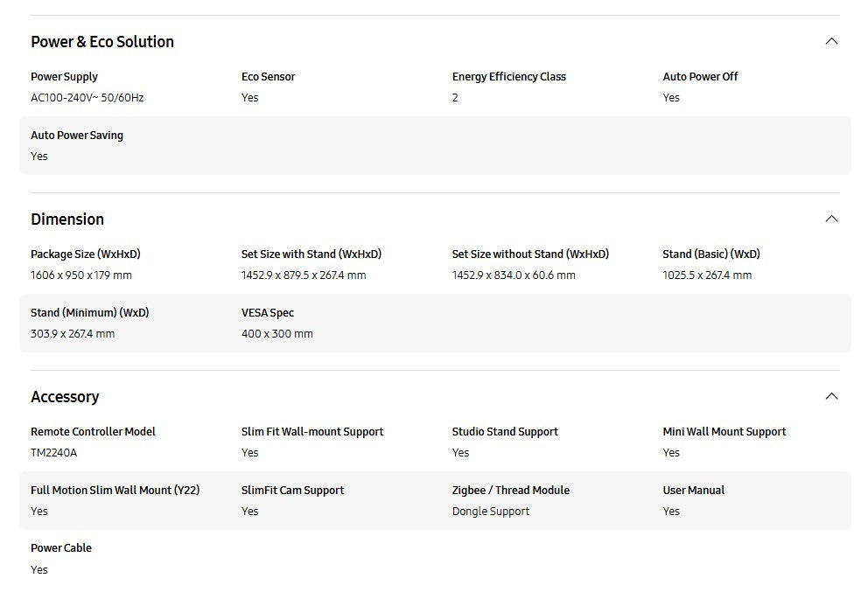
Task: Collapse the Power & Eco Solution chevron
Action: click(831, 41)
